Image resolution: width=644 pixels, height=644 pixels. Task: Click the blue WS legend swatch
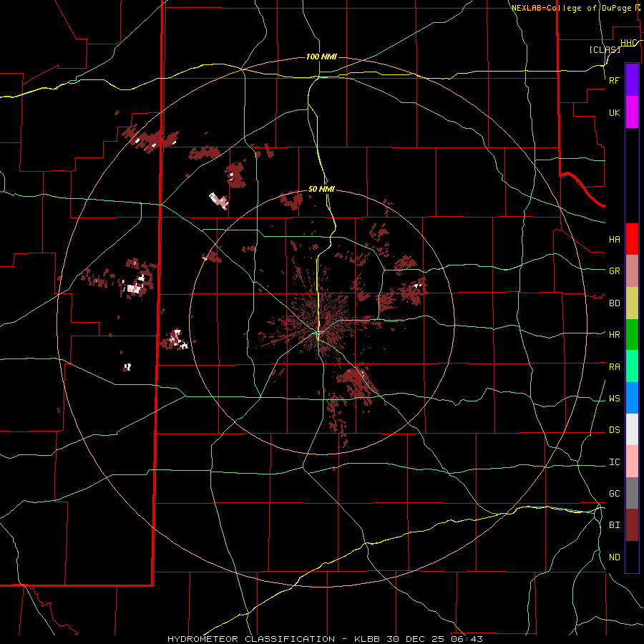[x=632, y=398]
